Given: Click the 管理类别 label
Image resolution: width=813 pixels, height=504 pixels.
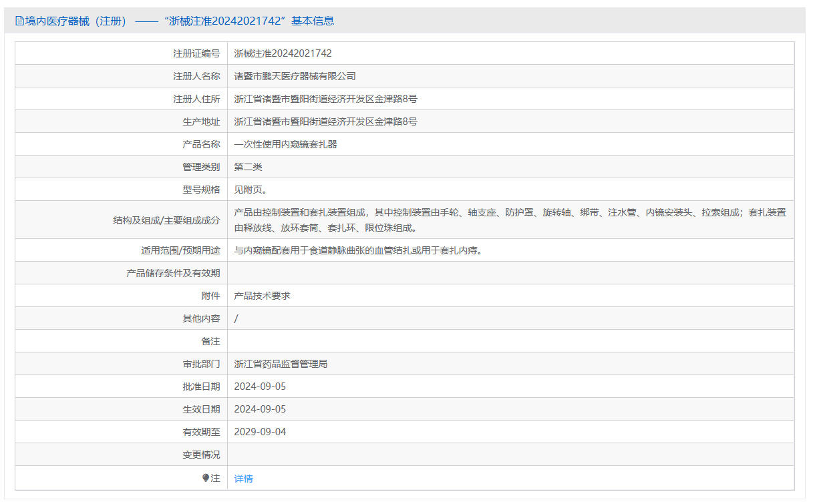Looking at the screenshot, I should tap(201, 167).
